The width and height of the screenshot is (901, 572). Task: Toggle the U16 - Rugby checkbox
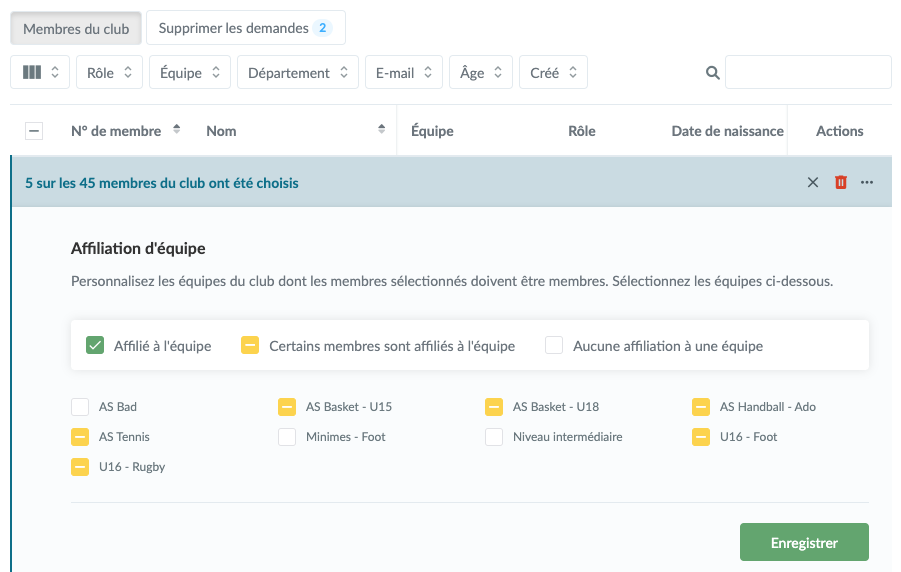coord(80,467)
